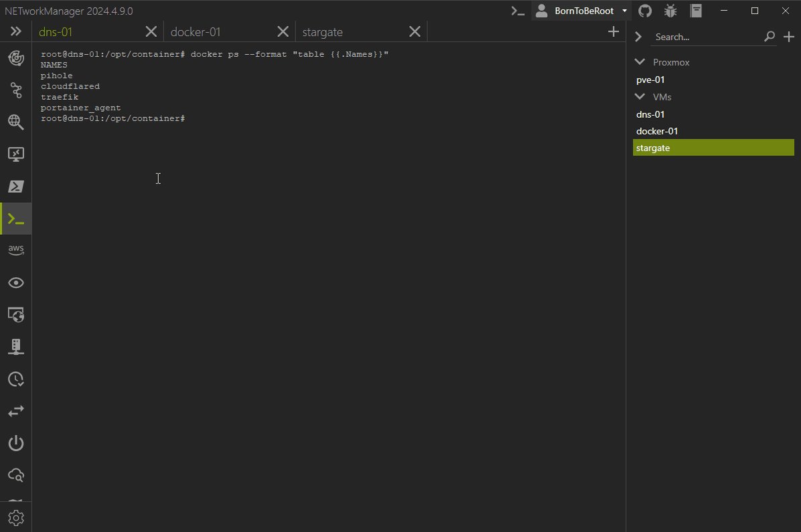Click the cloudflared line in terminal
This screenshot has height=532, width=801.
coord(70,86)
